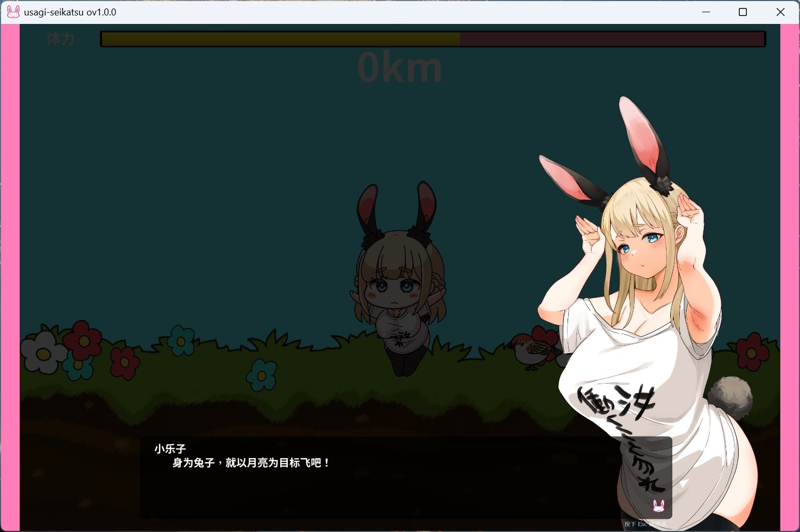Click the yellow filled part of stamina bar
The width and height of the screenshot is (800, 532).
280,39
